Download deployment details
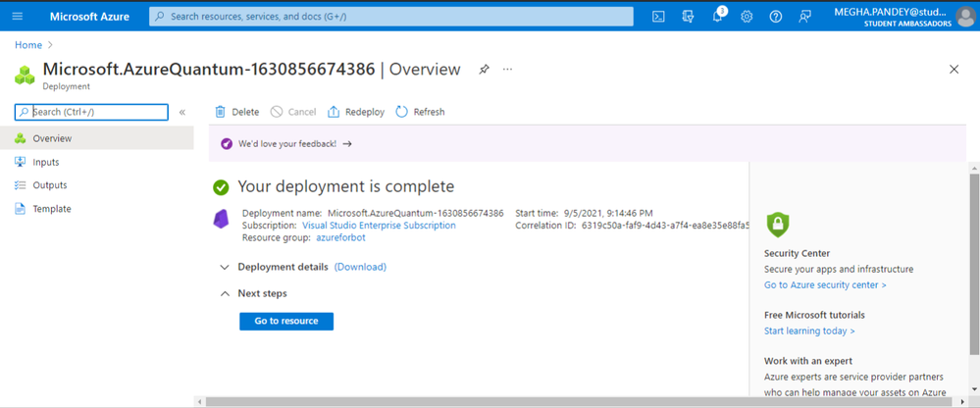The image size is (980, 408). [x=360, y=267]
